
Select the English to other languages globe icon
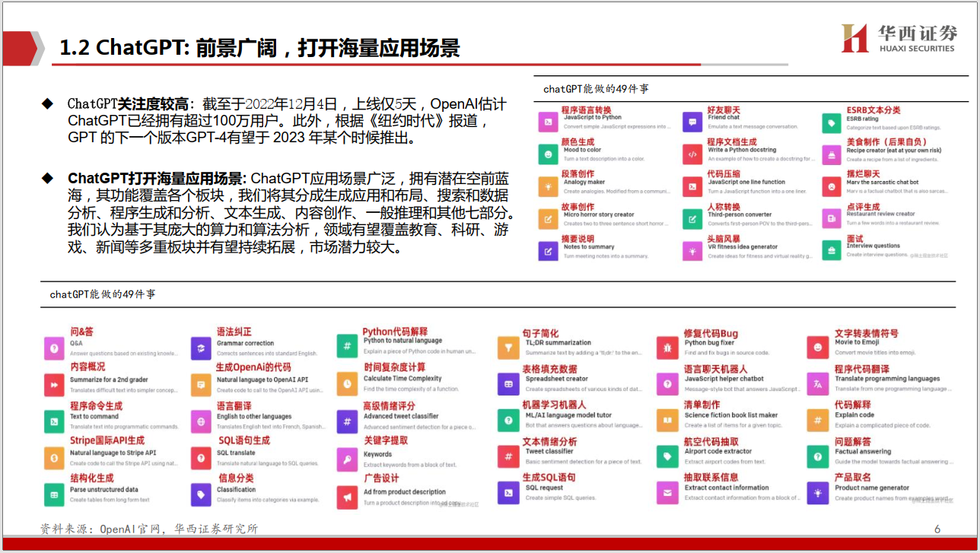click(x=201, y=421)
